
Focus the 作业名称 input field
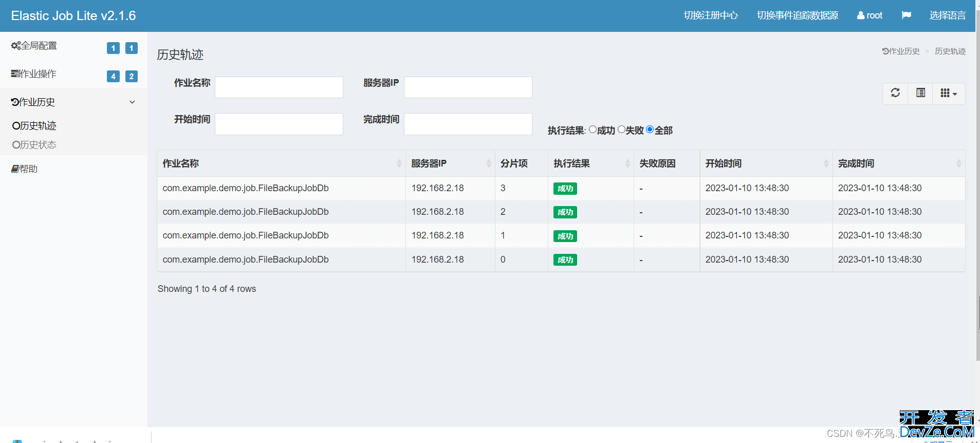(x=279, y=87)
